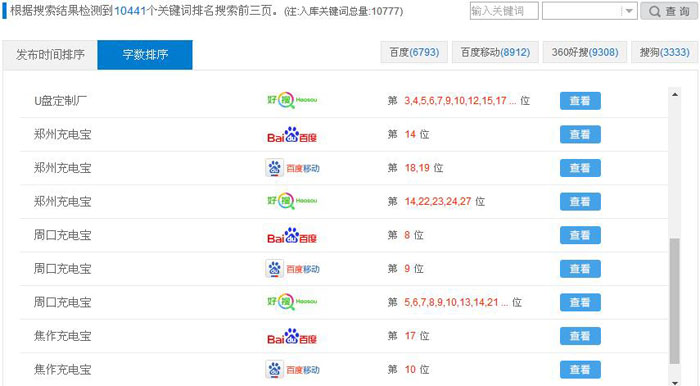This screenshot has height=386, width=700.
Task: Click scrollbar up arrow of keyword list
Action: pos(675,94)
